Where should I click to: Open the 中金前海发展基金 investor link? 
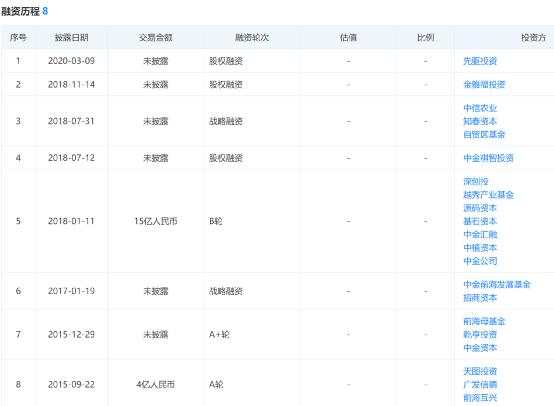coord(497,284)
